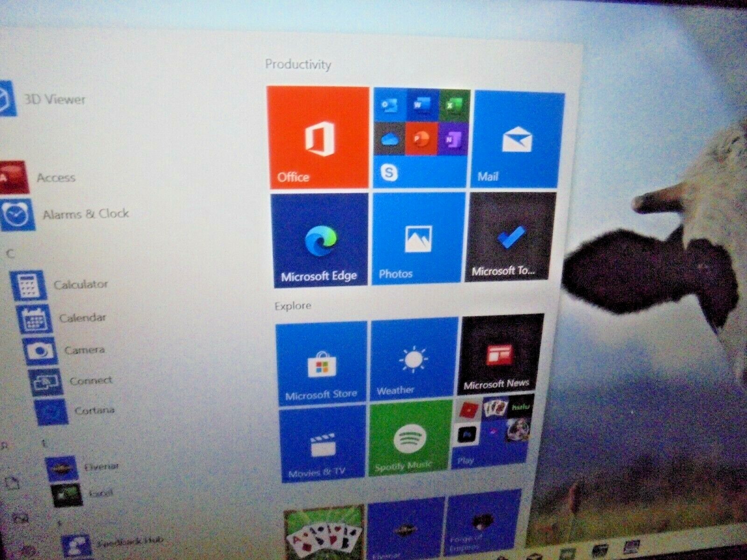This screenshot has width=747, height=560.
Task: Click the letter E section header
Action: pyautogui.click(x=45, y=444)
